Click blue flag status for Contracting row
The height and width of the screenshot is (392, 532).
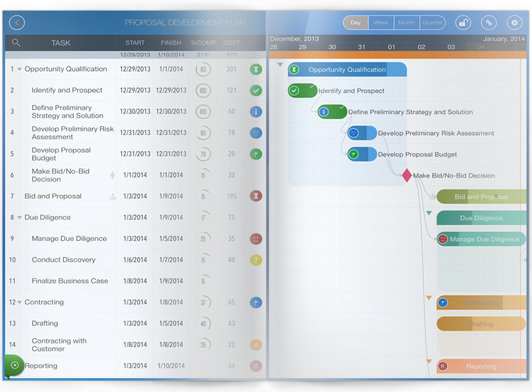coord(256,302)
